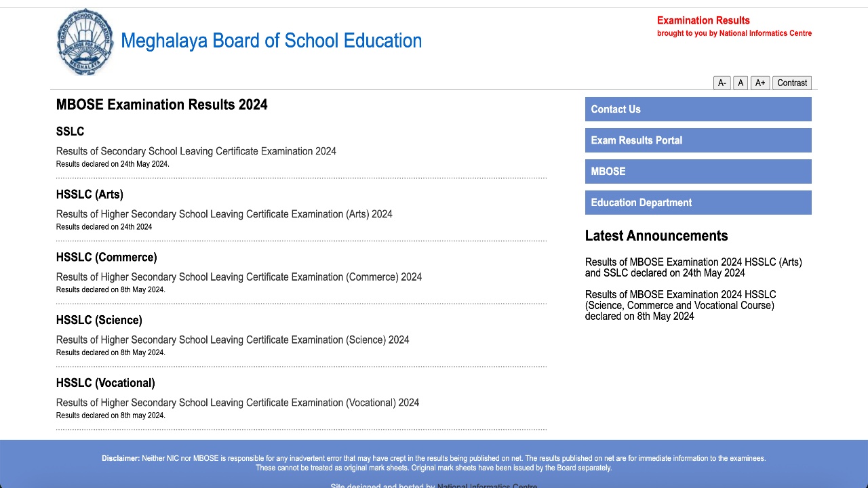Image resolution: width=868 pixels, height=488 pixels.
Task: Open HSSLC Arts 2024 results link
Action: click(224, 214)
